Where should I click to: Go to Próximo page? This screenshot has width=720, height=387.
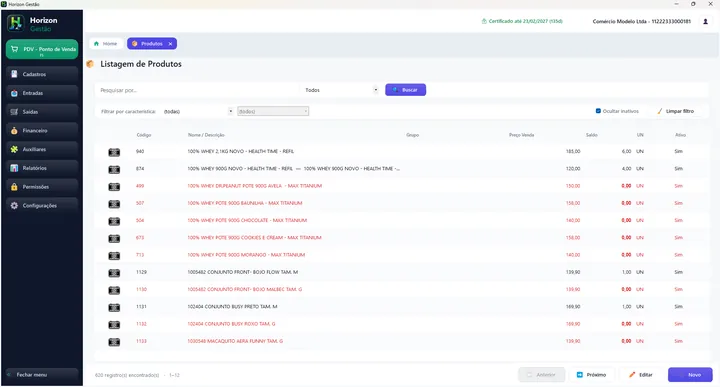pos(592,375)
